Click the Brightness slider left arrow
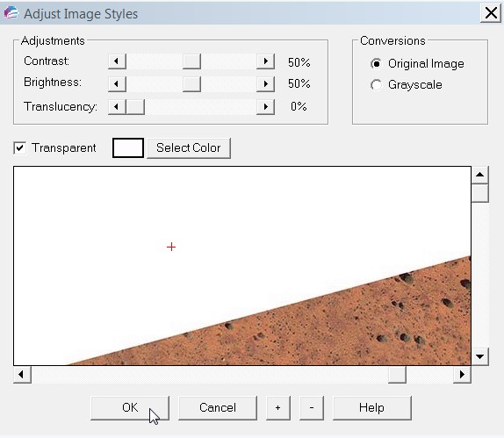The height and width of the screenshot is (438, 504). 117,84
